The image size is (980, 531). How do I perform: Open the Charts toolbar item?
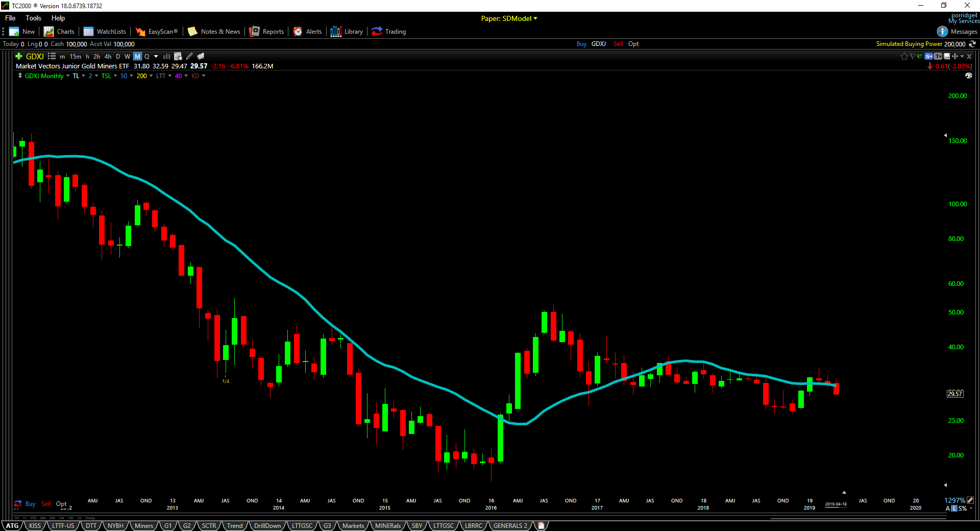click(59, 32)
